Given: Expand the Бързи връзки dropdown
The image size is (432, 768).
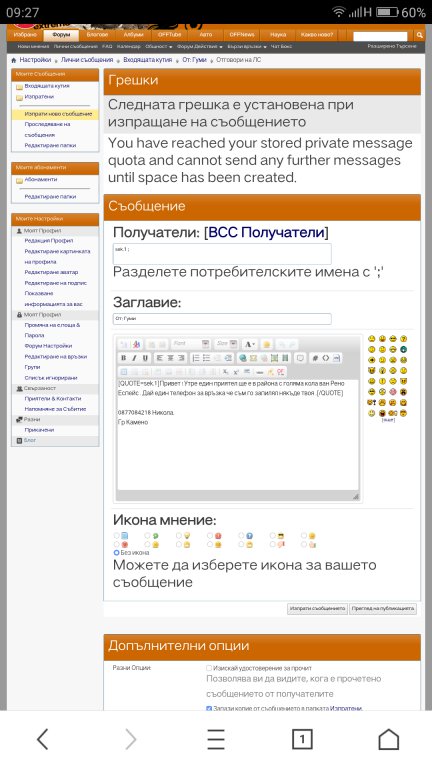Looking at the screenshot, I should click(x=247, y=47).
